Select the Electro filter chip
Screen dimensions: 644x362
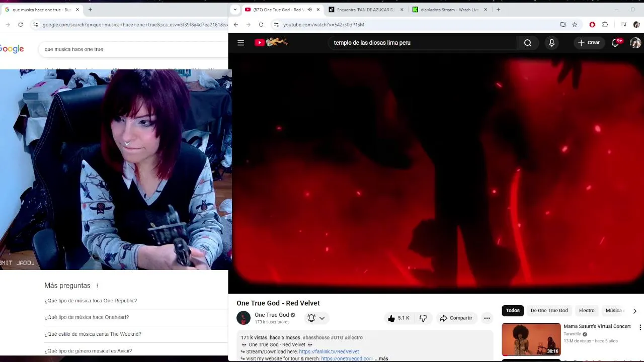(x=587, y=311)
